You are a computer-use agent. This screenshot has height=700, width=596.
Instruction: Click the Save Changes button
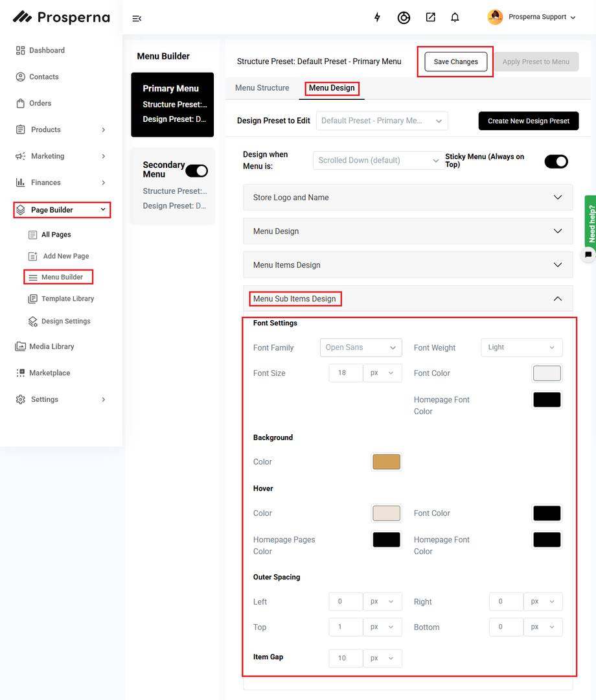[x=455, y=62]
